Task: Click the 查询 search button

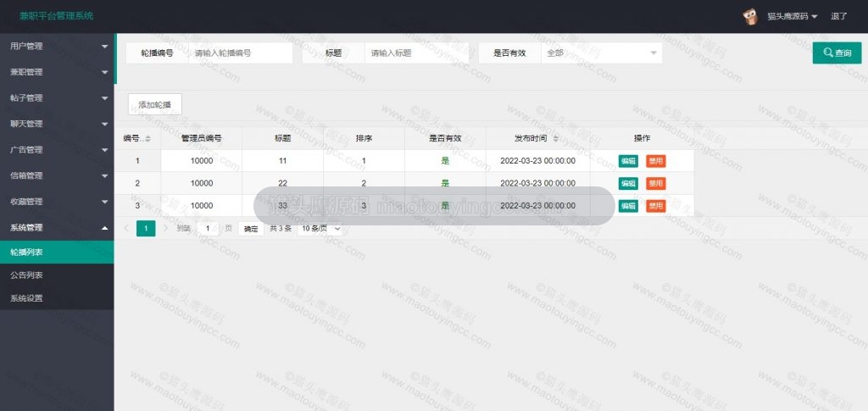Action: coord(837,53)
